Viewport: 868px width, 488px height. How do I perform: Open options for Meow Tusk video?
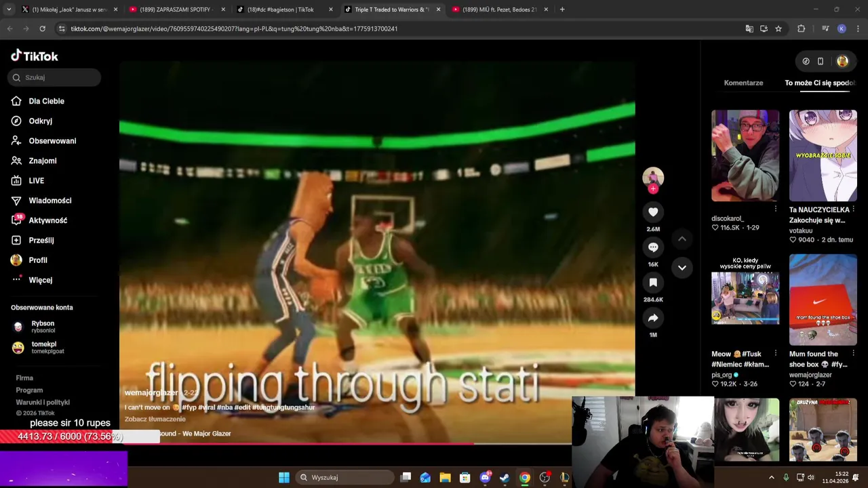pos(776,354)
